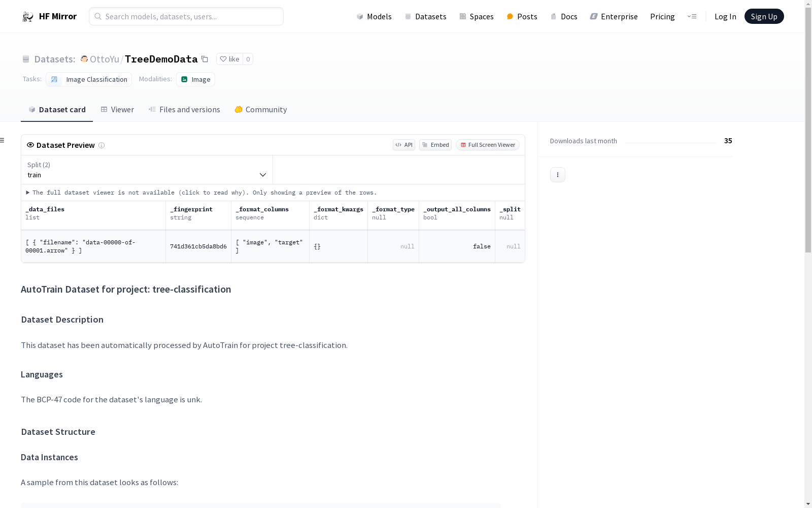Screen dimensions: 812x508
Task: Click the fingerprint value 741d361cb5da8bd6
Action: click(198, 246)
